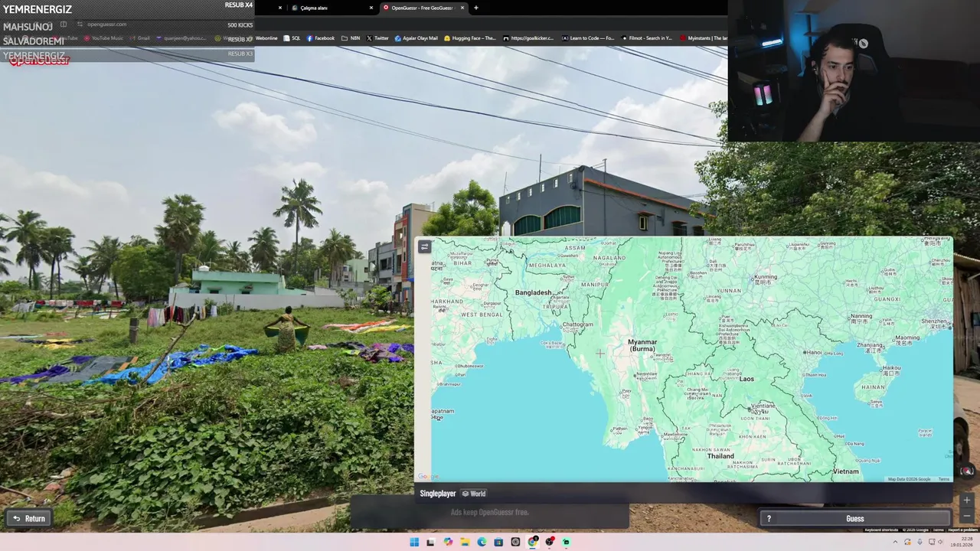The width and height of the screenshot is (980, 551).
Task: Click the Singleplayer mode label
Action: (x=438, y=494)
